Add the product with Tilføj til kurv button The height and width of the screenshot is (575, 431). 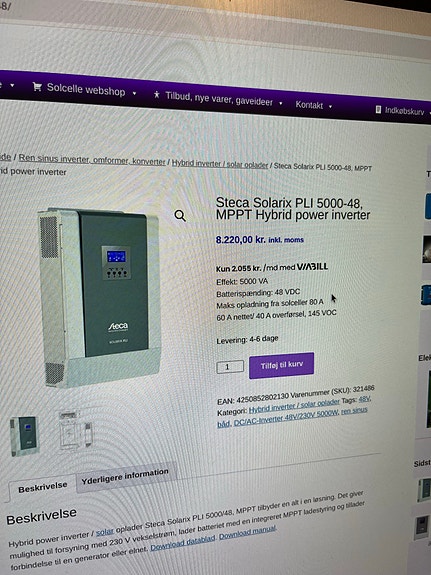(281, 365)
